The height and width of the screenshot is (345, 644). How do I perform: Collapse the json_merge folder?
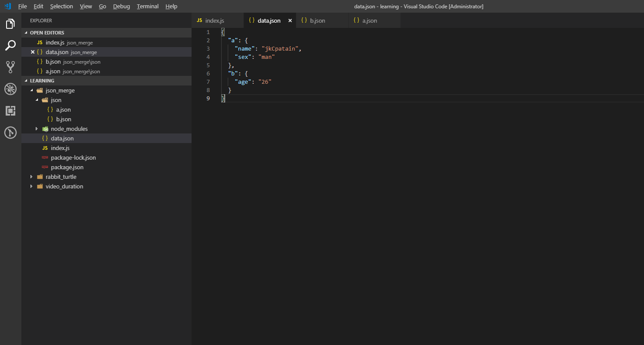click(31, 91)
